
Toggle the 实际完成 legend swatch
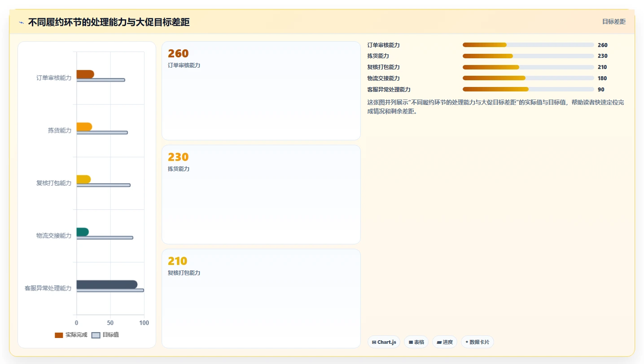tap(59, 335)
